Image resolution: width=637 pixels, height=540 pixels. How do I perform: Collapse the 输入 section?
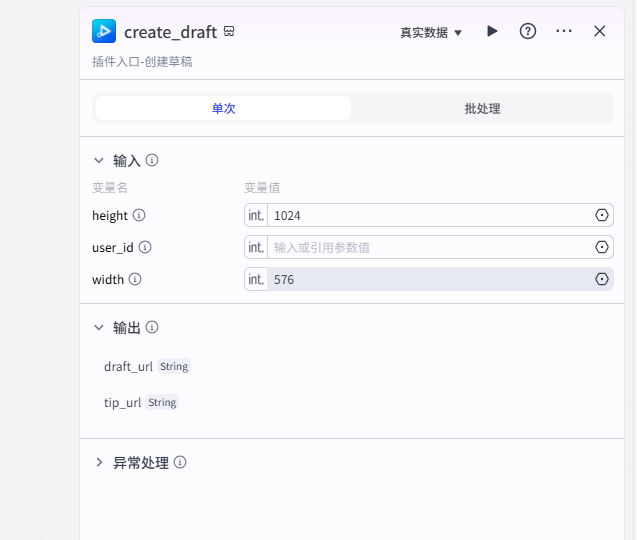tap(99, 160)
